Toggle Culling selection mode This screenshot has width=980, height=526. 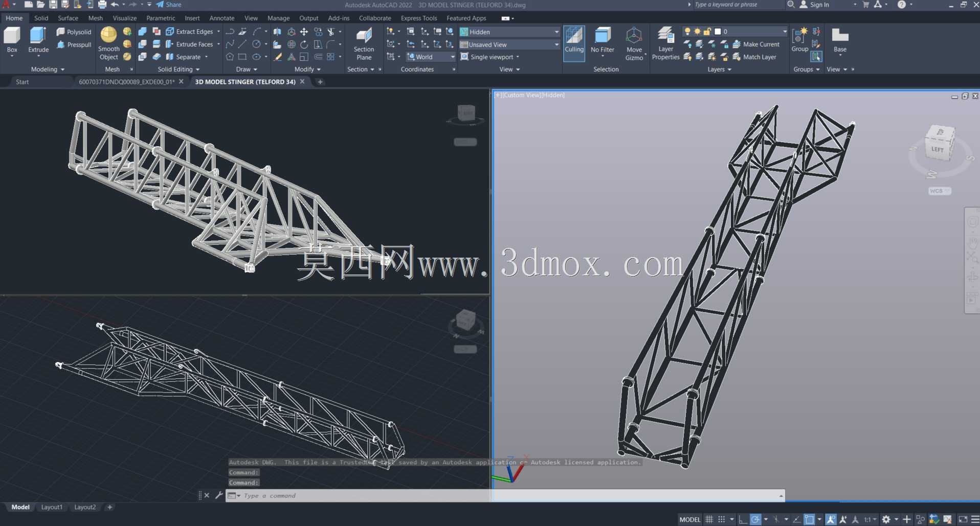574,43
